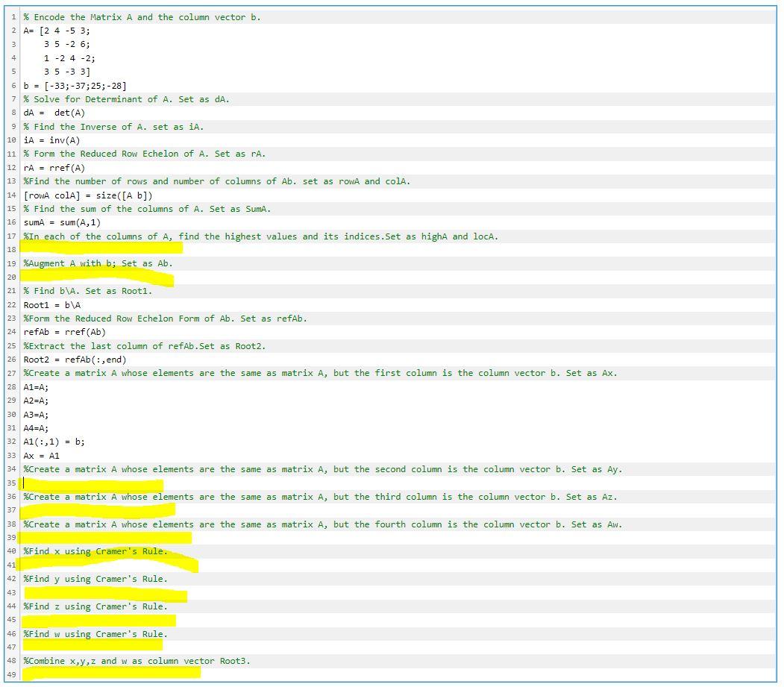Image resolution: width=784 pixels, height=687 pixels.
Task: Click the inv(A) statement
Action: (52, 139)
